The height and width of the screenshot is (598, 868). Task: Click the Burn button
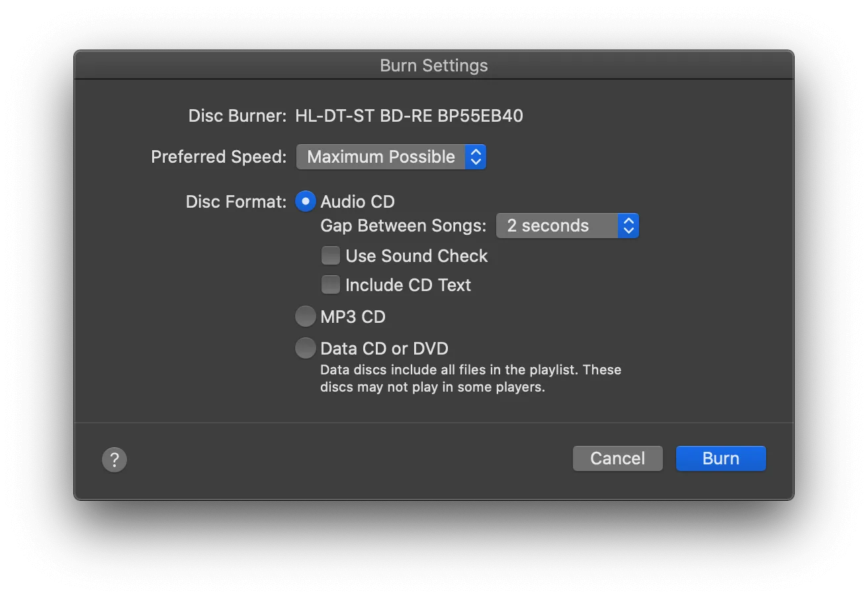tap(721, 458)
